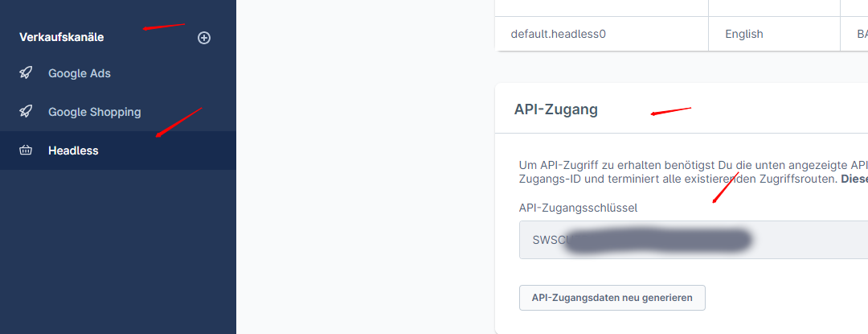Click the English language table cell
The image size is (868, 334).
743,34
